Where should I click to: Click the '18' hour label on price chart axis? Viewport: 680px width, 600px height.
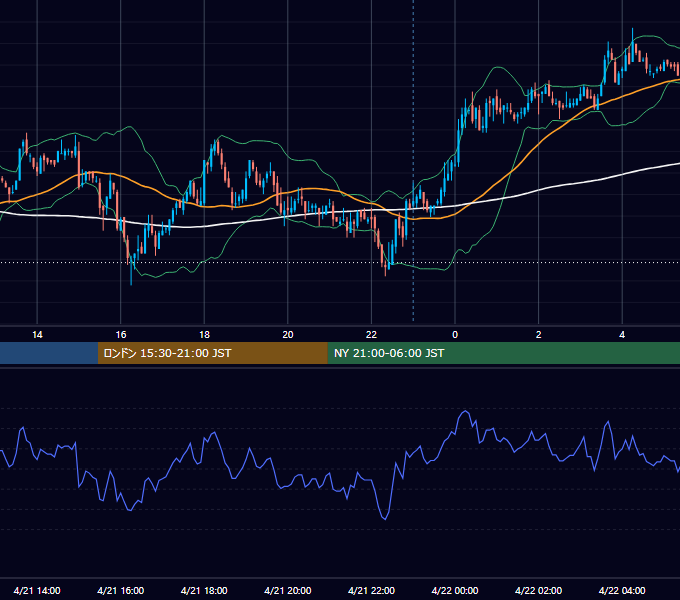tap(204, 334)
